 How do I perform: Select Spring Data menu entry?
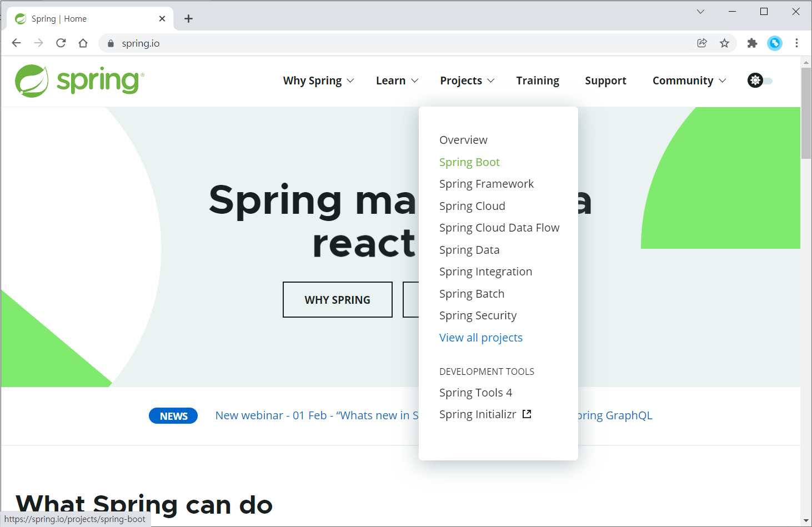click(x=469, y=250)
